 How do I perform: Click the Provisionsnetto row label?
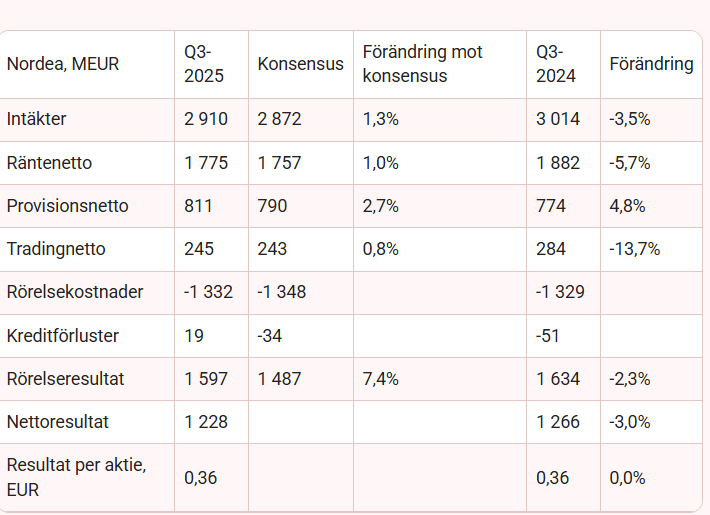pyautogui.click(x=67, y=206)
